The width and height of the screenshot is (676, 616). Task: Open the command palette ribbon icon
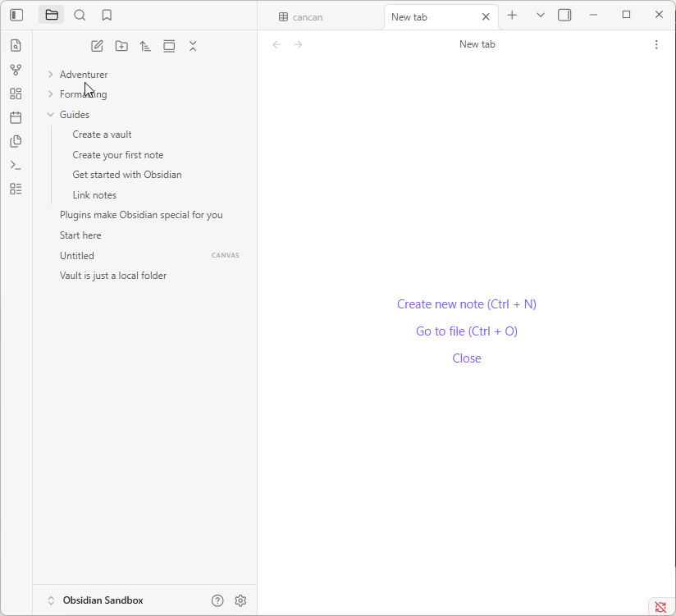[x=16, y=165]
